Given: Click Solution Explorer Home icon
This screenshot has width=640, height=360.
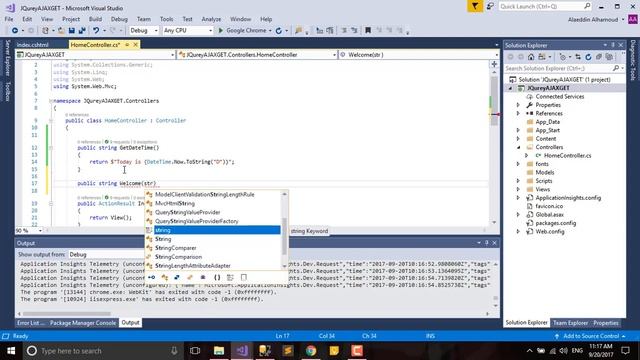Looking at the screenshot, I should point(531,57).
